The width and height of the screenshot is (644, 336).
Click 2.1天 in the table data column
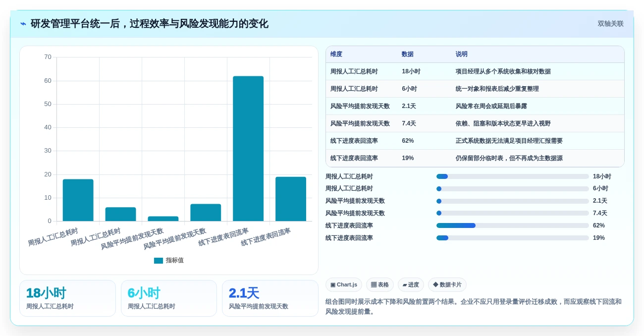409,106
